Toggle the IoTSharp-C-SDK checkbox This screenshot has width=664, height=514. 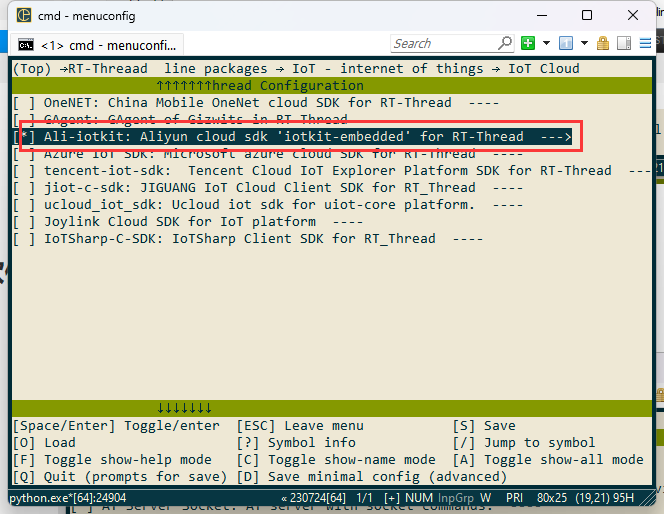point(24,238)
